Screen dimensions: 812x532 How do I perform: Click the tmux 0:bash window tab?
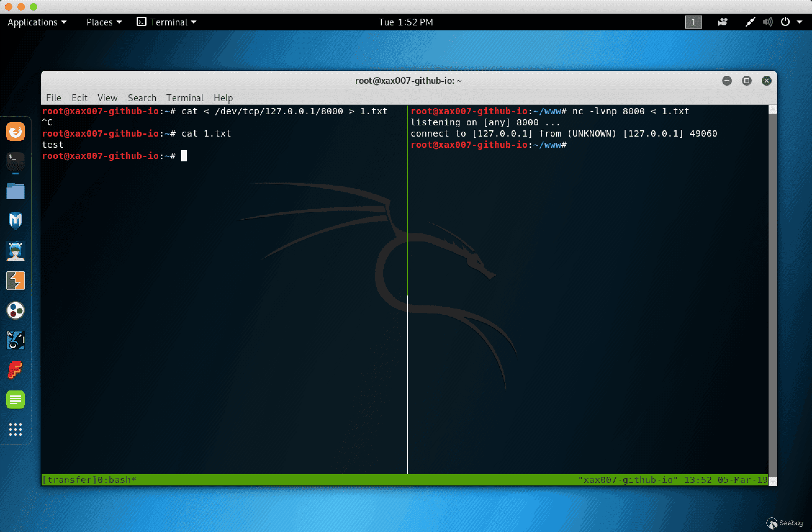[x=117, y=480]
